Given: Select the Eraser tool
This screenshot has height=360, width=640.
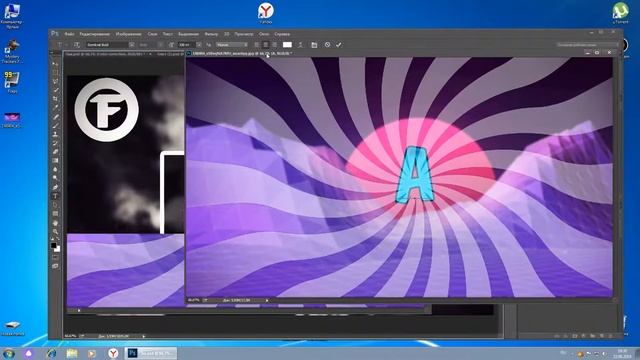Looking at the screenshot, I should pos(55,152).
